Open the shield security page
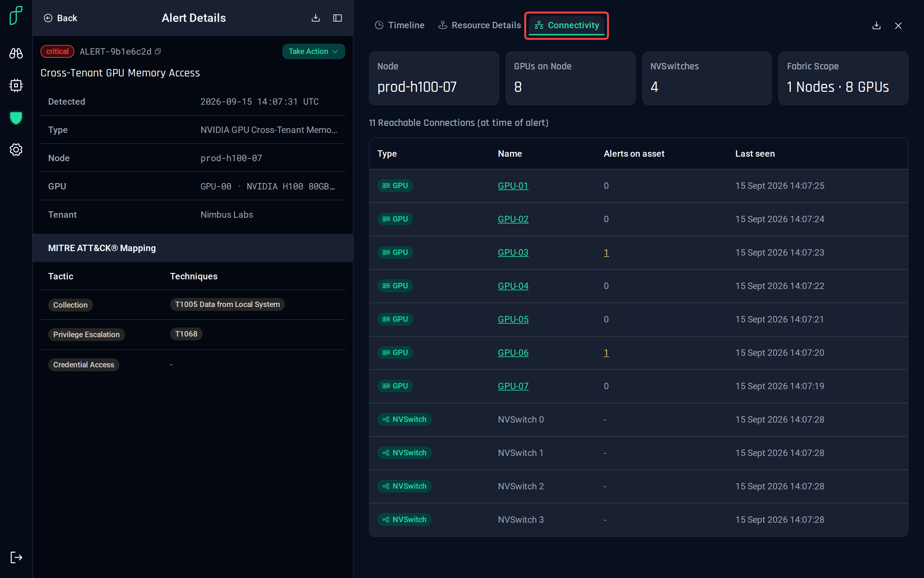 click(x=16, y=118)
